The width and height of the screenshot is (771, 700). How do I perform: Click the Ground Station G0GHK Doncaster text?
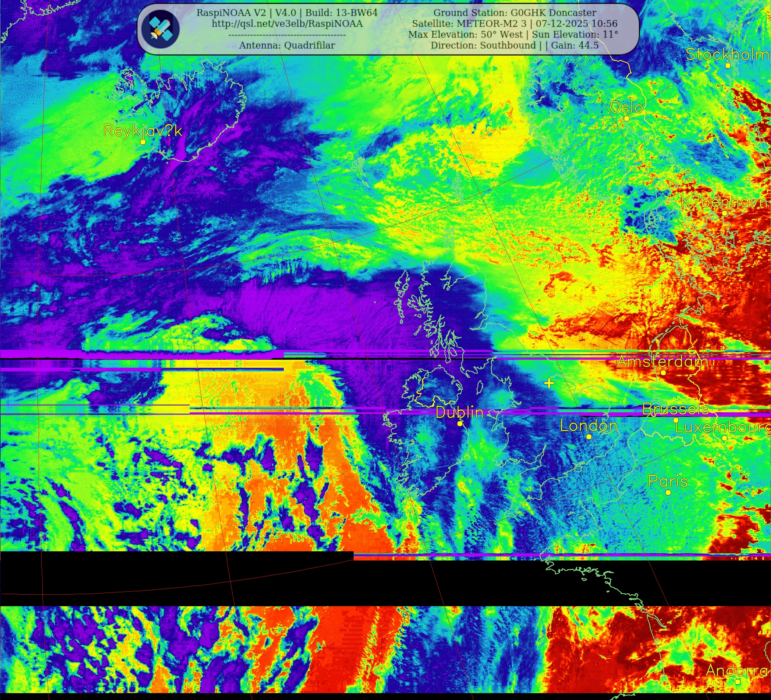[515, 13]
